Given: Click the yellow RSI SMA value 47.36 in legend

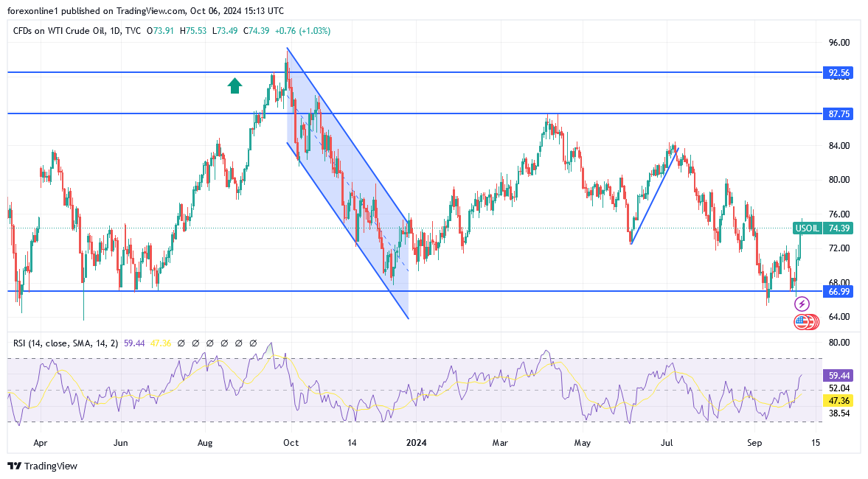Looking at the screenshot, I should pos(161,343).
